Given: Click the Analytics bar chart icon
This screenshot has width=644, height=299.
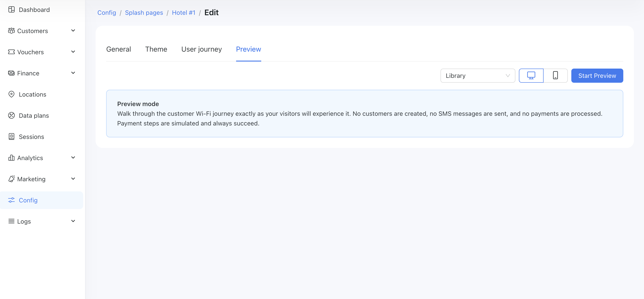Looking at the screenshot, I should coord(11,158).
